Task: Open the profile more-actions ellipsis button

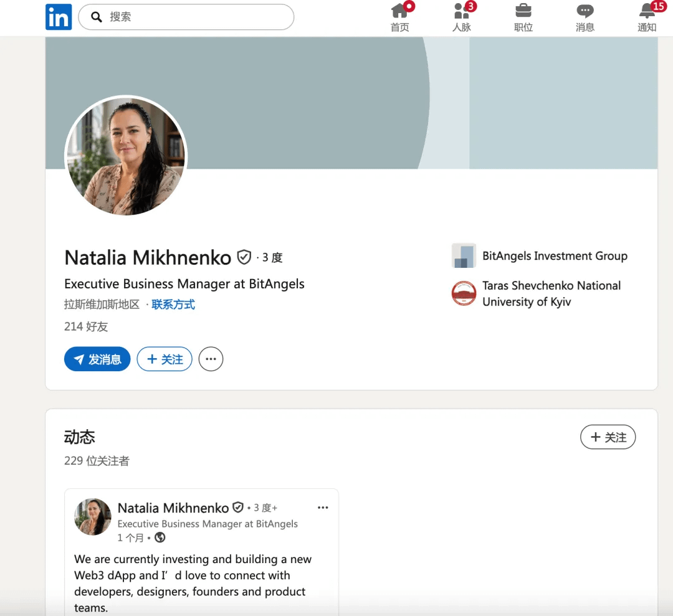Action: tap(211, 359)
